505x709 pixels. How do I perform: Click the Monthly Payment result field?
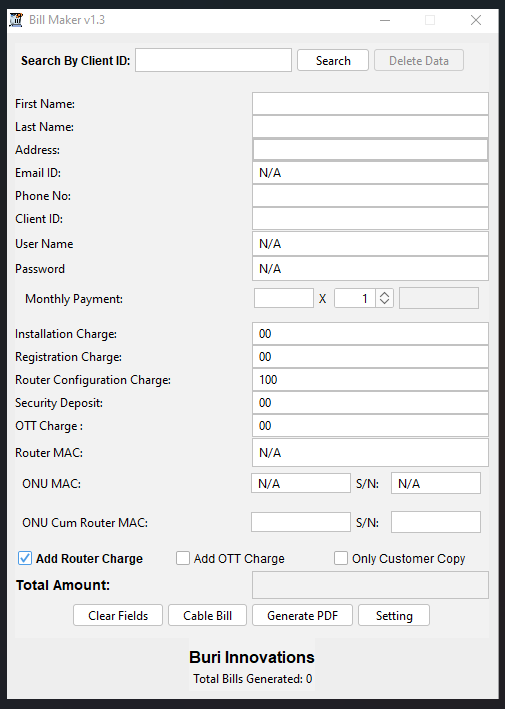[439, 298]
